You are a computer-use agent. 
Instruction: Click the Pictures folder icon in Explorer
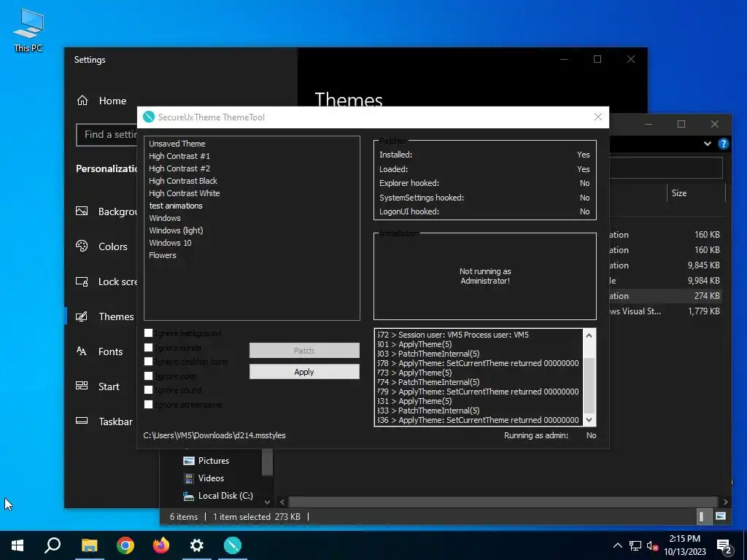tap(189, 461)
